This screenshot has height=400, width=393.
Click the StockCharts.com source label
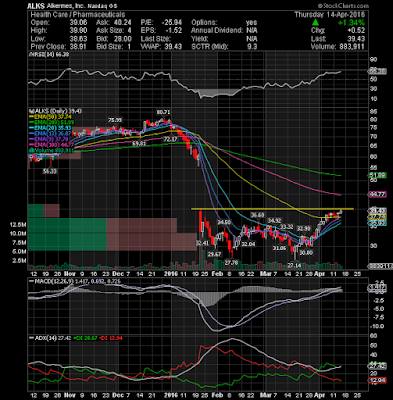tap(343, 6)
